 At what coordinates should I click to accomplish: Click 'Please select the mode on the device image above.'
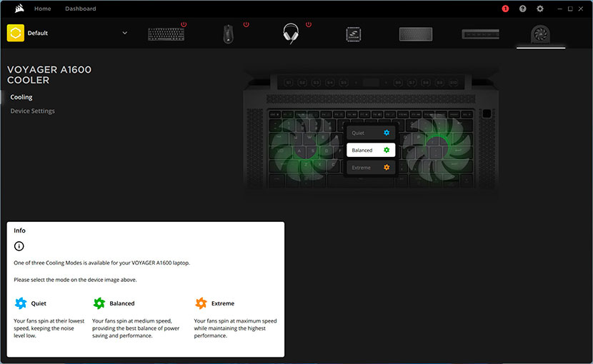coord(75,280)
